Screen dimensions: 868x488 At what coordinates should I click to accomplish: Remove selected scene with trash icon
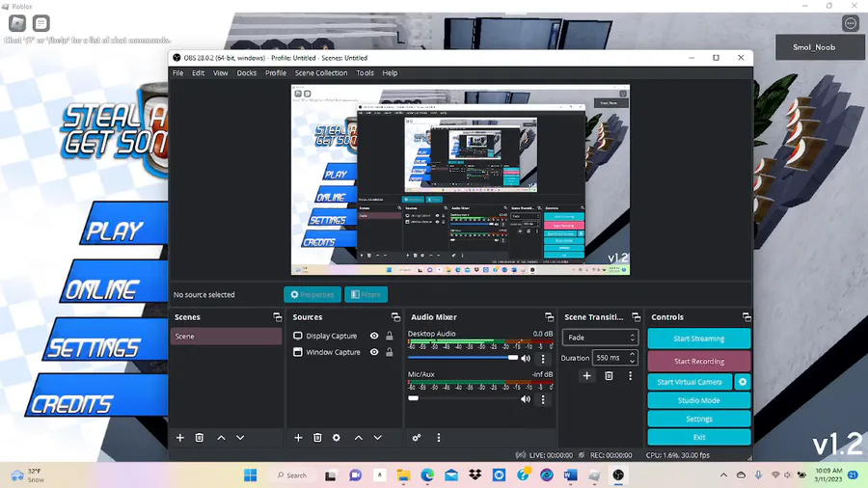[200, 438]
